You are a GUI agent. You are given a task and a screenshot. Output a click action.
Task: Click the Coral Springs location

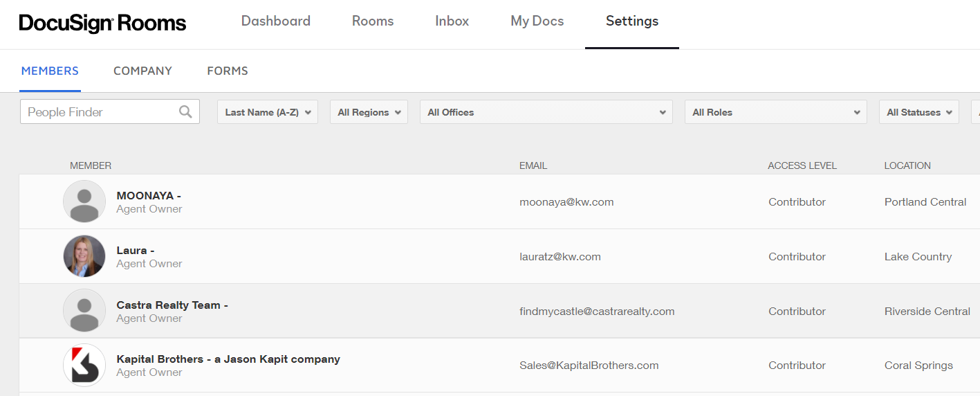click(918, 366)
